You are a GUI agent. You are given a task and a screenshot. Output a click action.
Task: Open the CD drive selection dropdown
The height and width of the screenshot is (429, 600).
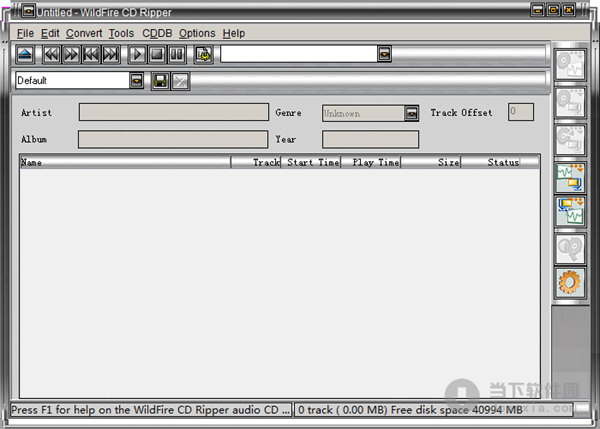(384, 54)
